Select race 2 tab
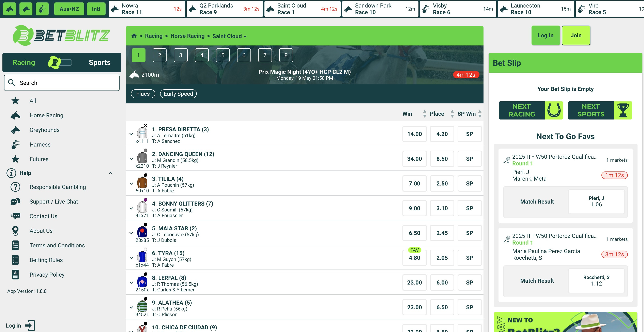 point(159,55)
